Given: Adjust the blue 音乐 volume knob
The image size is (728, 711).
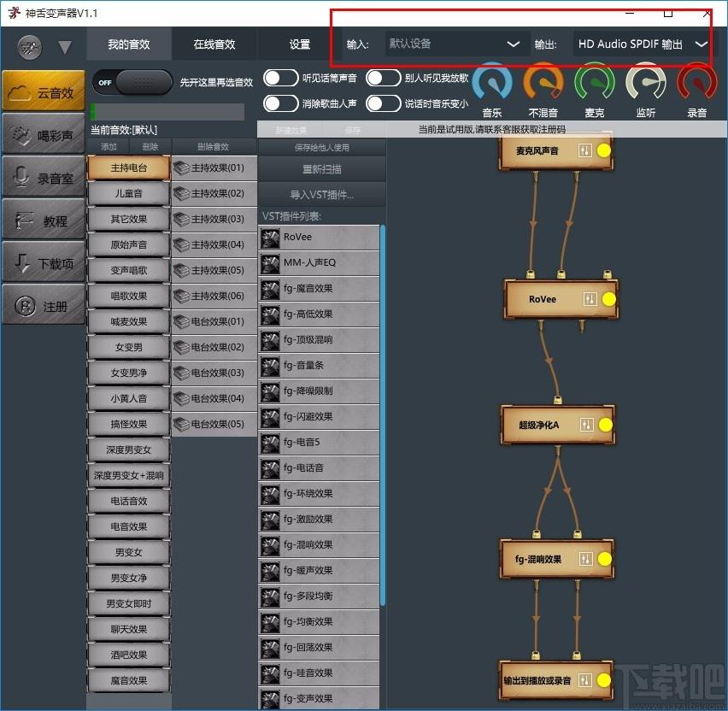Looking at the screenshot, I should tap(492, 83).
